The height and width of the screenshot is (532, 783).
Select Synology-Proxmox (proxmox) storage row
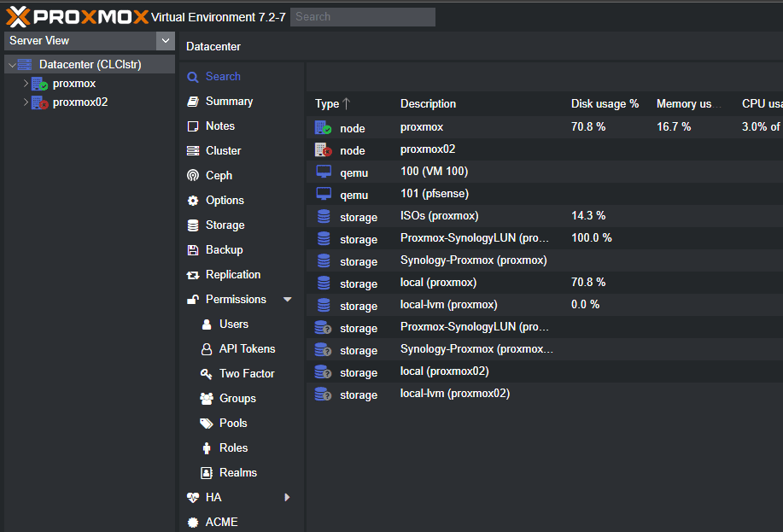[x=545, y=260]
